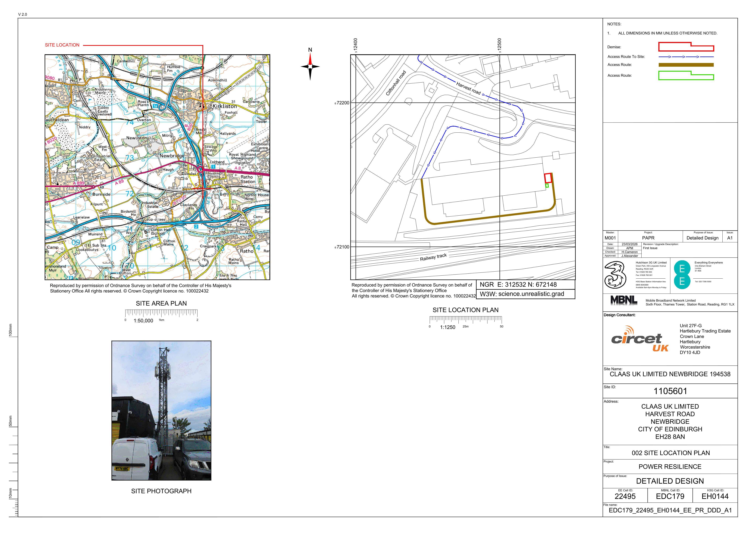Click EE Cell ID 22495
This screenshot has height=535, width=756.
point(625,496)
